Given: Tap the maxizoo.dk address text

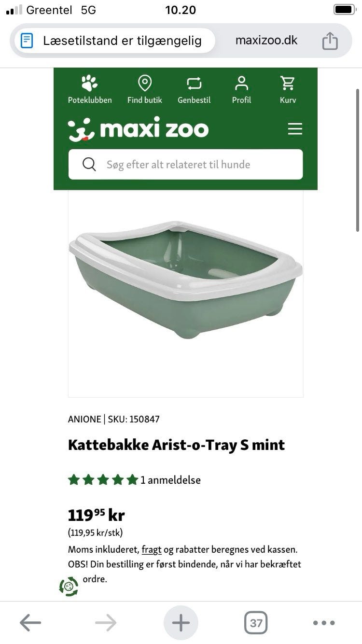Looking at the screenshot, I should click(266, 41).
